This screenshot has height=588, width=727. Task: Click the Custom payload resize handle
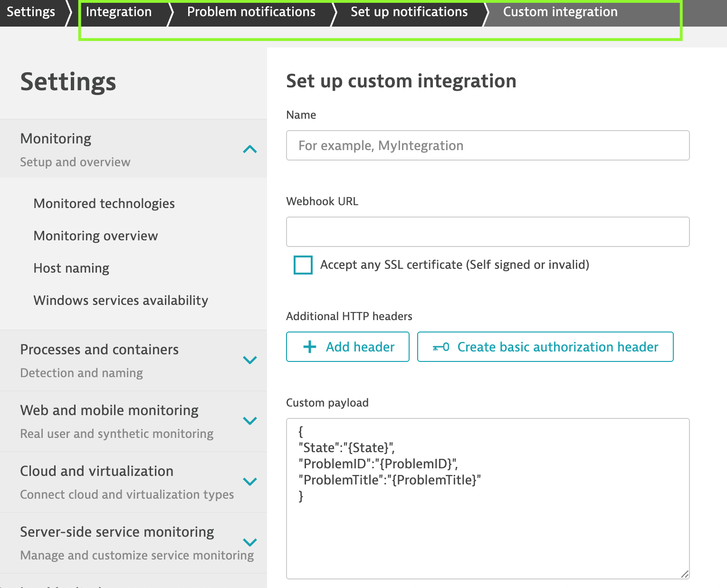tap(684, 574)
